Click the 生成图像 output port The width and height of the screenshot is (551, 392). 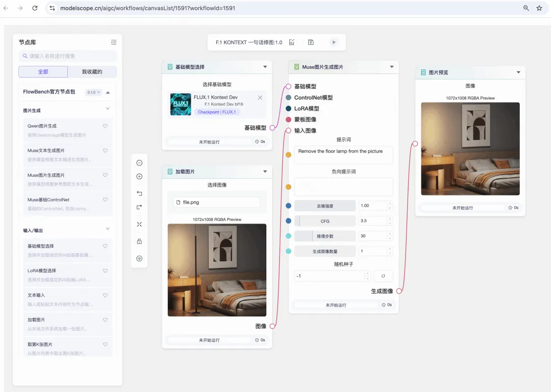click(x=399, y=291)
